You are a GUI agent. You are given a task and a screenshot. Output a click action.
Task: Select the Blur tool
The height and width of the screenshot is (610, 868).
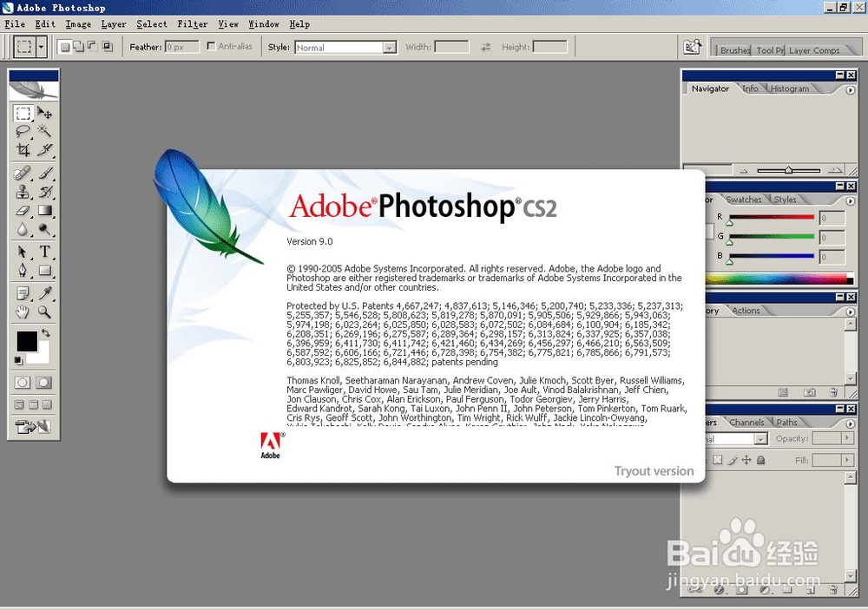pyautogui.click(x=23, y=229)
